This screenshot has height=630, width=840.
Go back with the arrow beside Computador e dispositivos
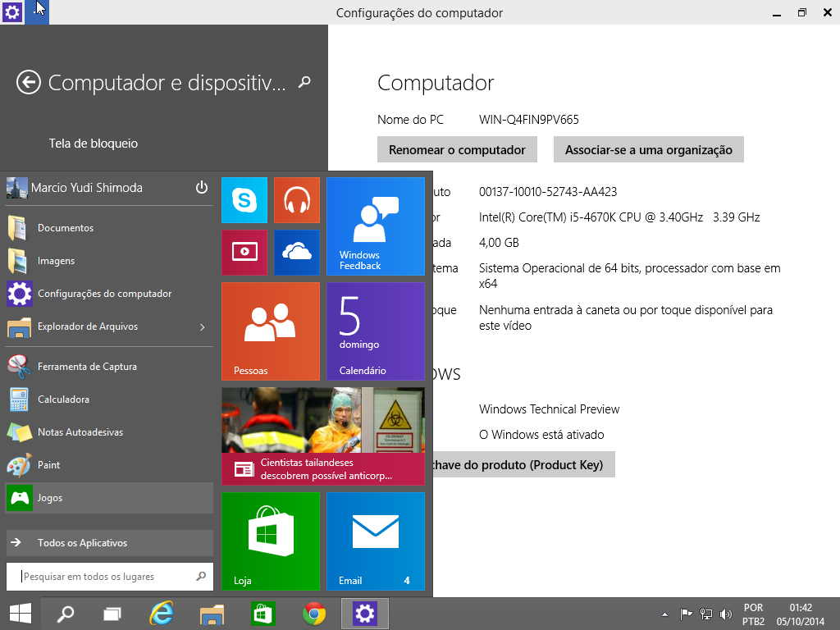29,83
